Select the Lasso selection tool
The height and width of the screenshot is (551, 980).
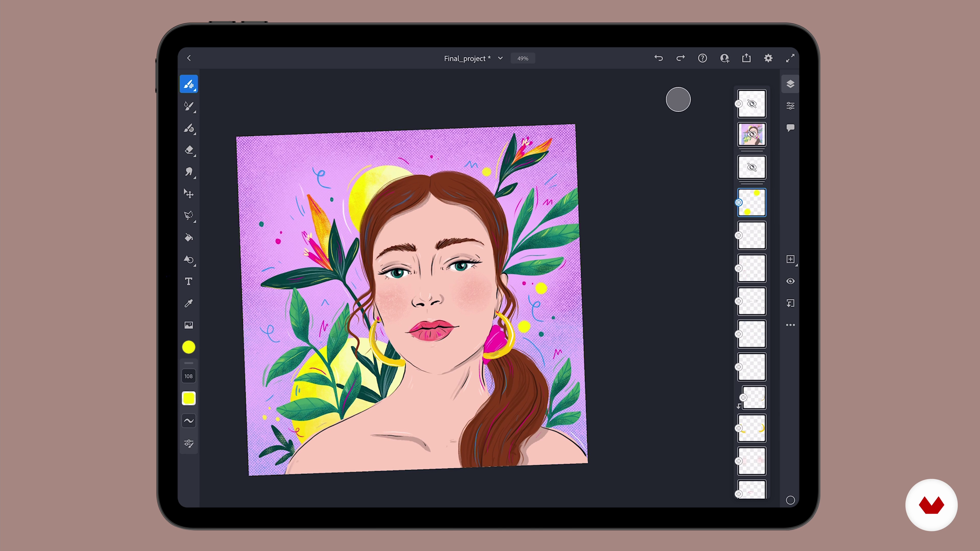[189, 216]
